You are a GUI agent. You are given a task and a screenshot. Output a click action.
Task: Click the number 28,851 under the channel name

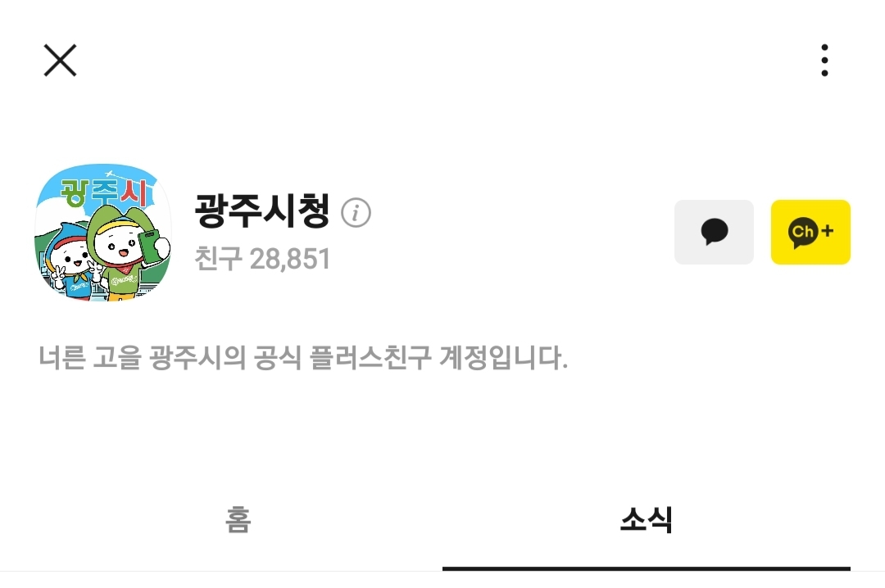click(290, 259)
